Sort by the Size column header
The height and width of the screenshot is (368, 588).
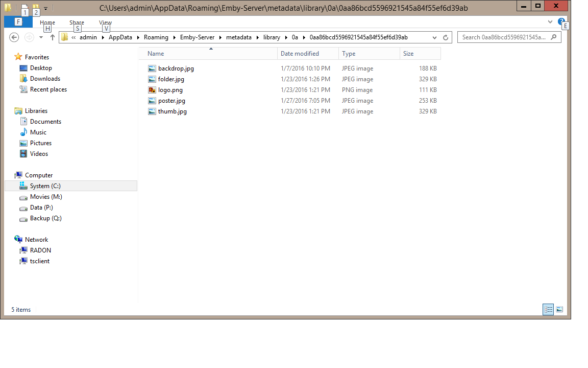[420, 54]
